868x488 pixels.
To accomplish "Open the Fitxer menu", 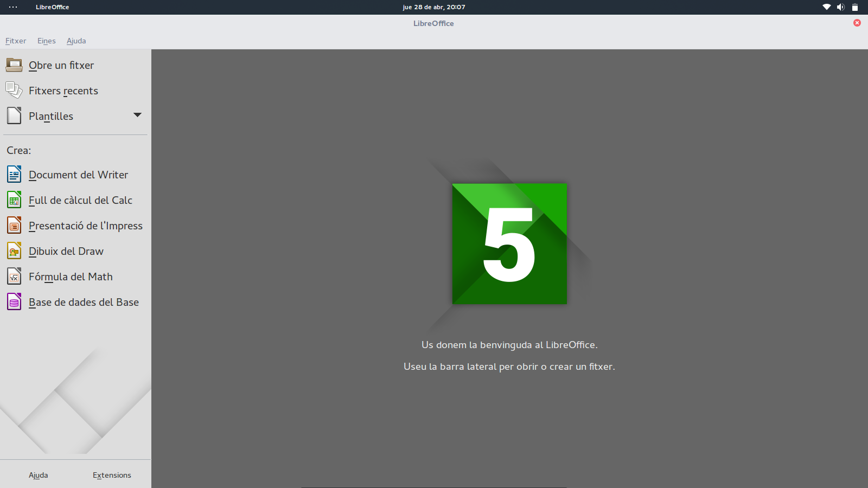I will [x=16, y=41].
